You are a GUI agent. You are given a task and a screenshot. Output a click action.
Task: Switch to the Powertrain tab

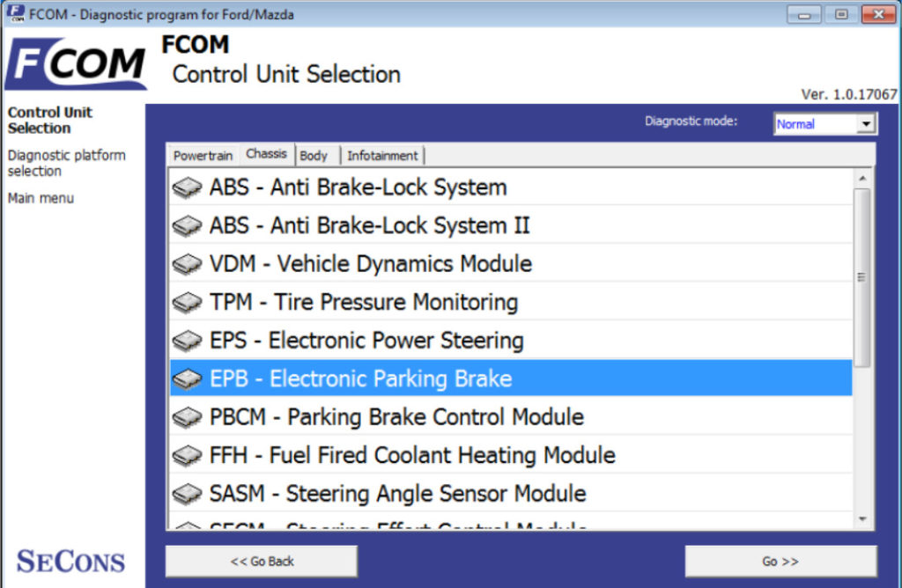coord(202,156)
